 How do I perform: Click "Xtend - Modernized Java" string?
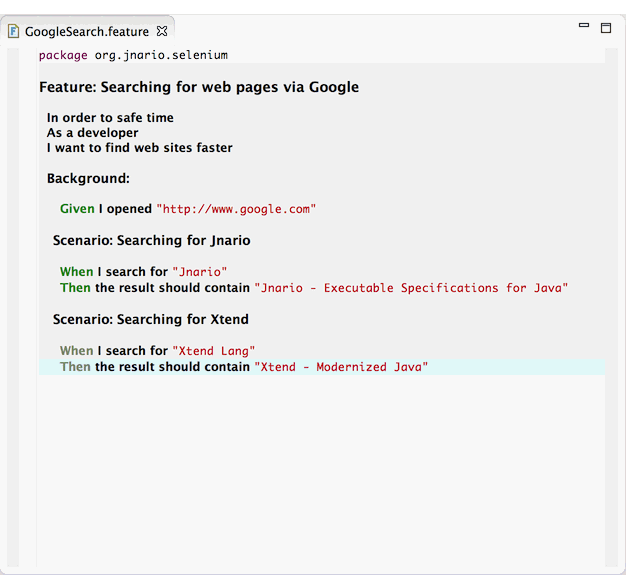click(341, 367)
